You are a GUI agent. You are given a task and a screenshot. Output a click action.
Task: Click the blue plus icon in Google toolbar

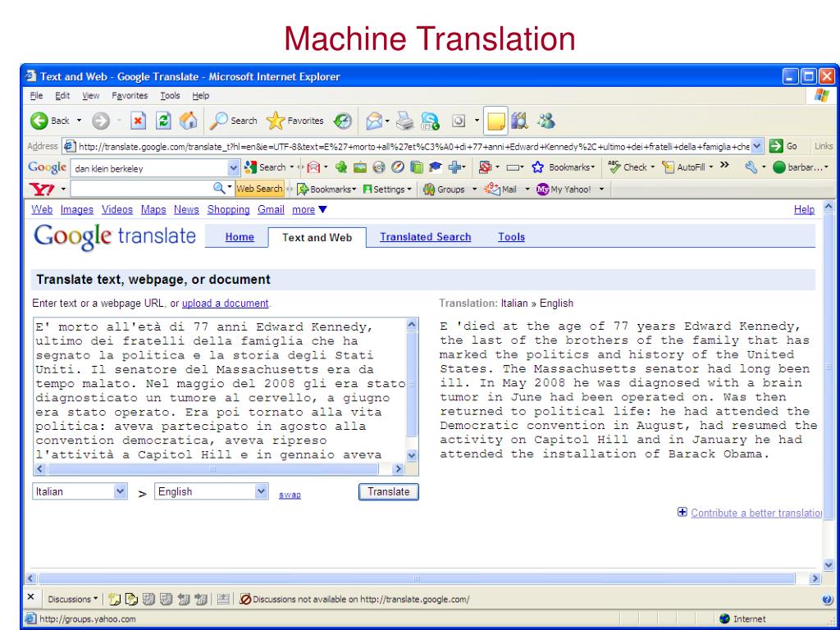click(454, 167)
